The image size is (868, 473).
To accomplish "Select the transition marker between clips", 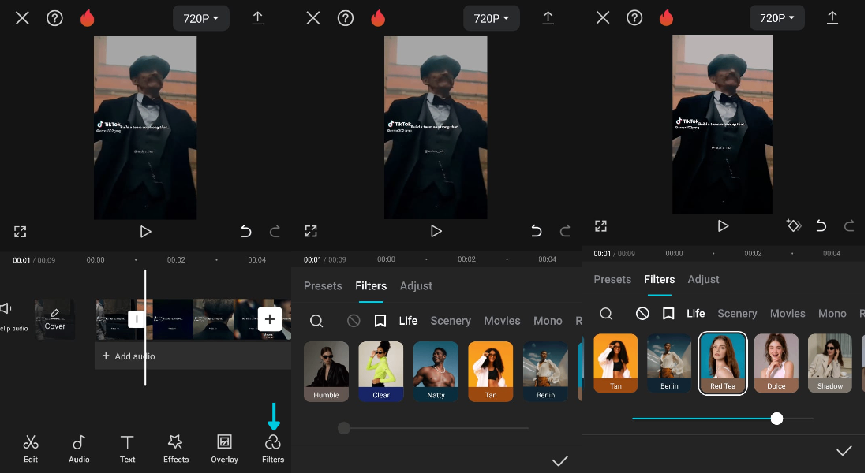I will (x=137, y=319).
